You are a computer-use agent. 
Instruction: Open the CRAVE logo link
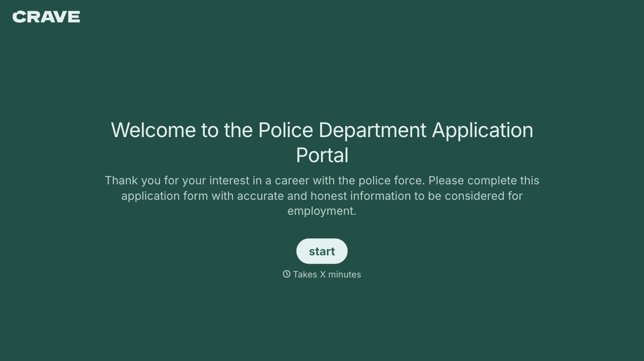coord(46,17)
